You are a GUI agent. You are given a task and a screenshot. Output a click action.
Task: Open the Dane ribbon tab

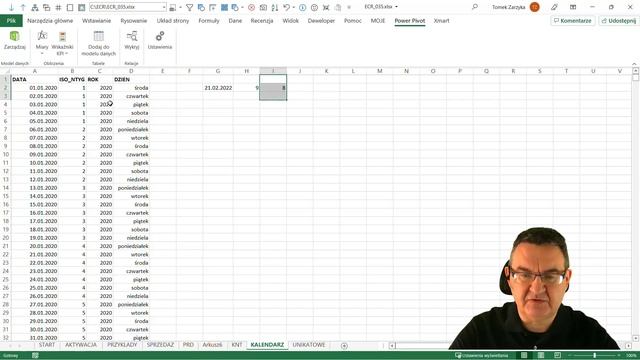click(235, 20)
